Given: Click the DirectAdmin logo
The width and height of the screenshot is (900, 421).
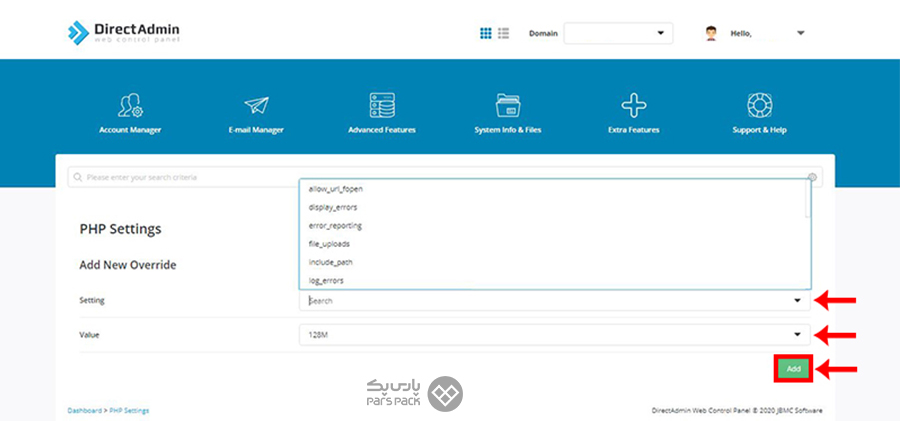Looking at the screenshot, I should coord(124,33).
